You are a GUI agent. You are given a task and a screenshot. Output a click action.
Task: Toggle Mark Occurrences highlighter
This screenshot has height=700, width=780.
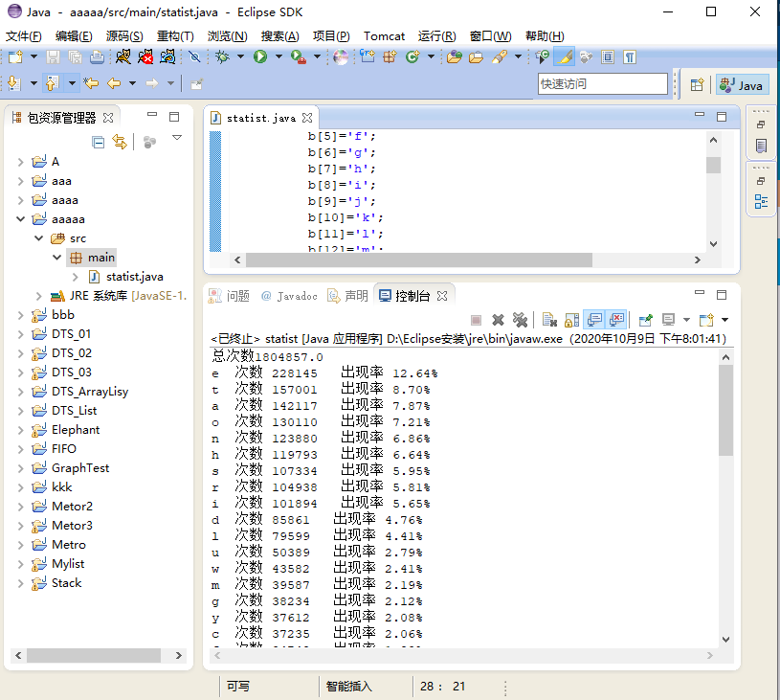coord(564,56)
